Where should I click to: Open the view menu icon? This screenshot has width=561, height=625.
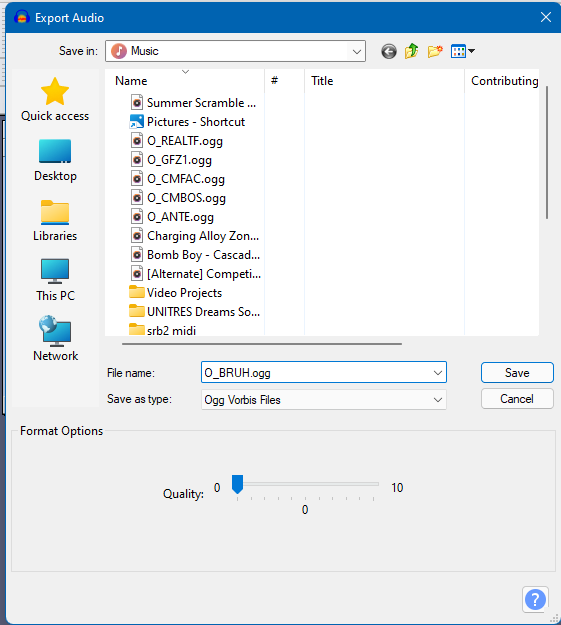click(x=463, y=51)
